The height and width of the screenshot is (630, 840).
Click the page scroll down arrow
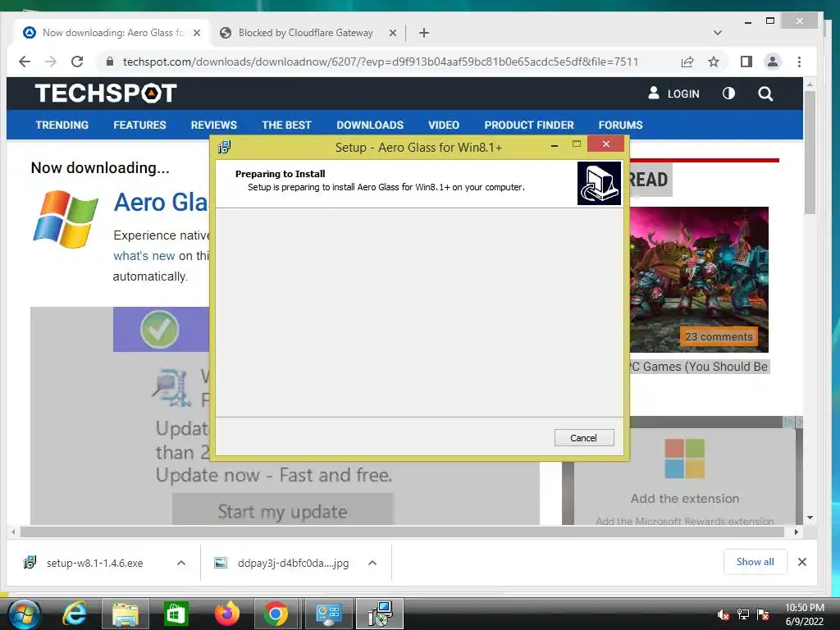pyautogui.click(x=810, y=518)
